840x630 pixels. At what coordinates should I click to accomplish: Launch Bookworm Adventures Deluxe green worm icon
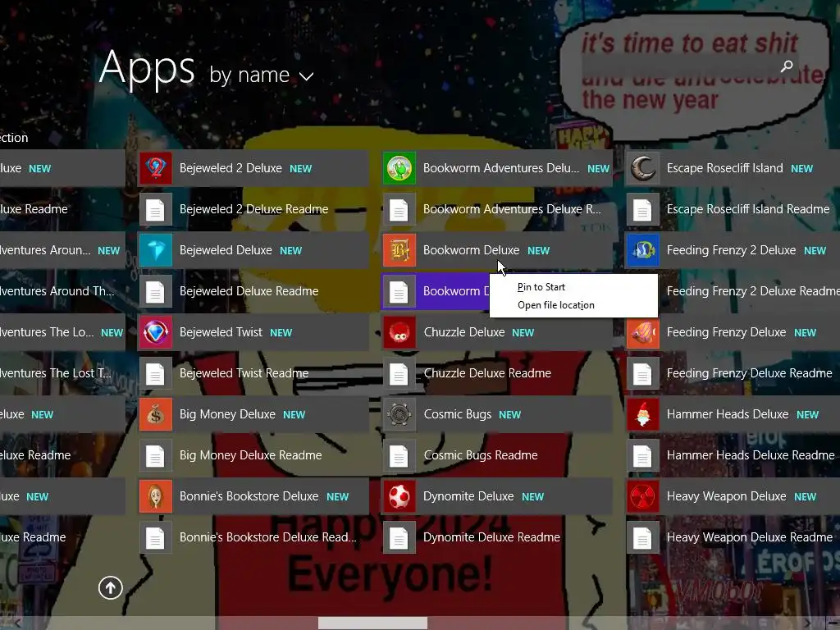399,168
